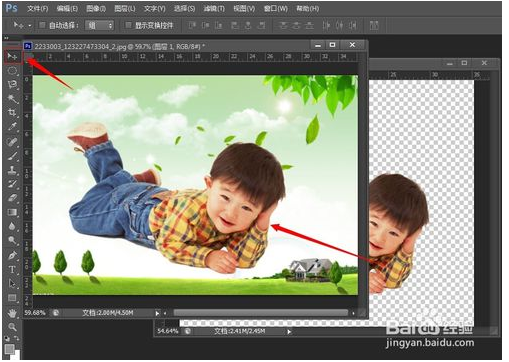509x362 pixels.
Task: Select the Move tool in toolbox
Action: coord(13,56)
